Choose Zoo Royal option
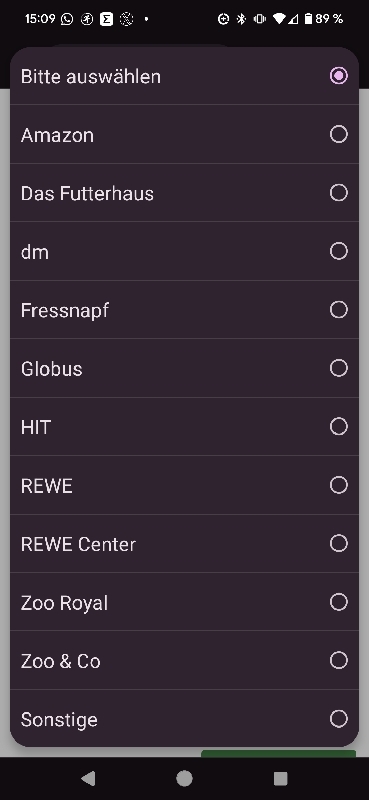This screenshot has height=800, width=369. click(184, 602)
